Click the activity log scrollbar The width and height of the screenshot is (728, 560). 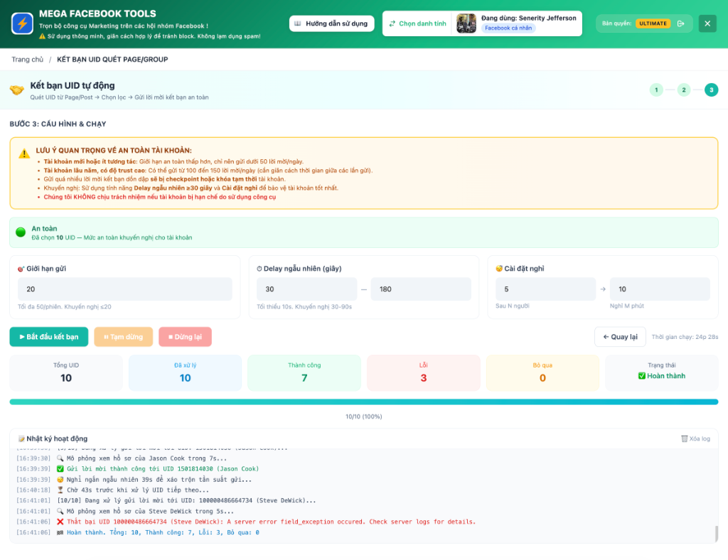click(x=717, y=533)
